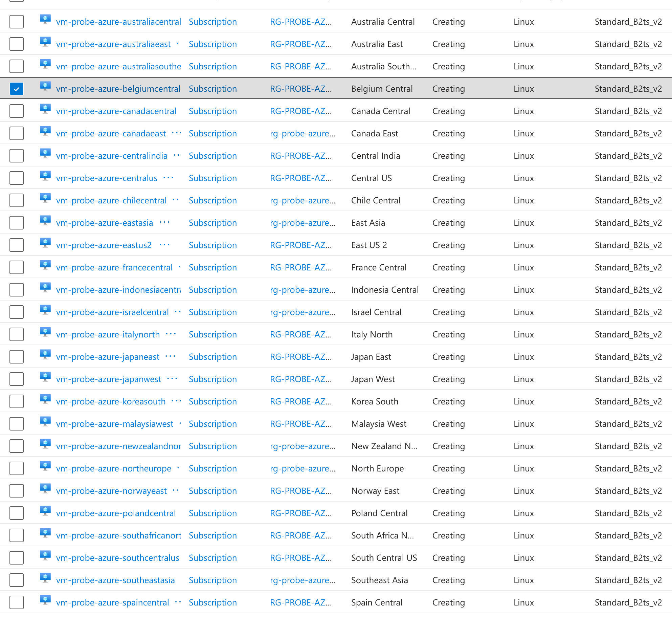Open ellipsis menu for vm-probe-azure-japanwest
The width and height of the screenshot is (672, 618).
(x=172, y=379)
